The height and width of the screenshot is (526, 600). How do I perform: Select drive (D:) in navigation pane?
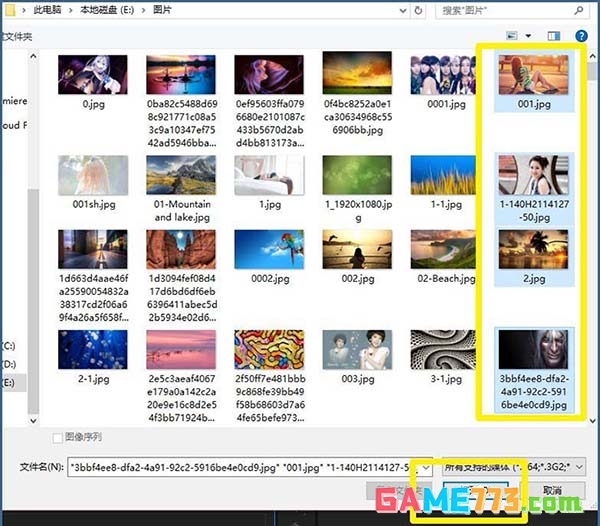pos(8,364)
